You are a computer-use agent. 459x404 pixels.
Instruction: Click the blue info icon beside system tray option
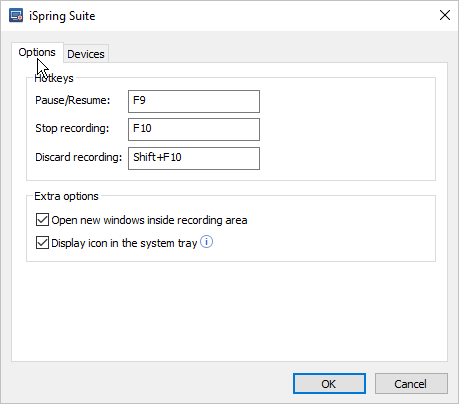[206, 242]
